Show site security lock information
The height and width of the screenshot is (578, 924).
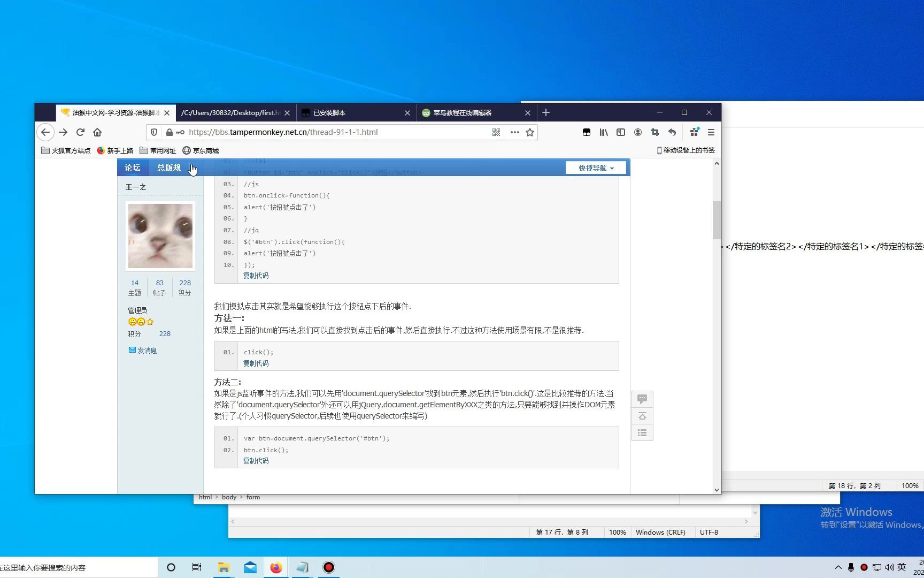tap(169, 132)
